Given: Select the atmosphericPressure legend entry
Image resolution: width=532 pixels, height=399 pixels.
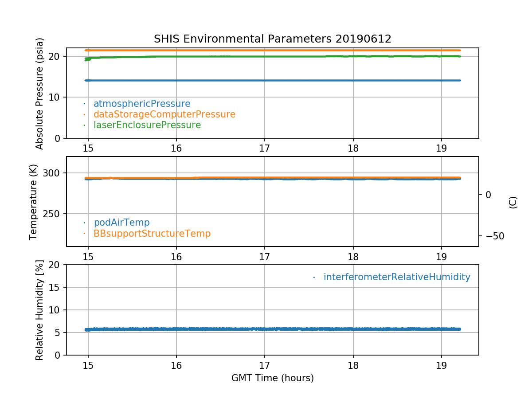Looking at the screenshot, I should [141, 104].
